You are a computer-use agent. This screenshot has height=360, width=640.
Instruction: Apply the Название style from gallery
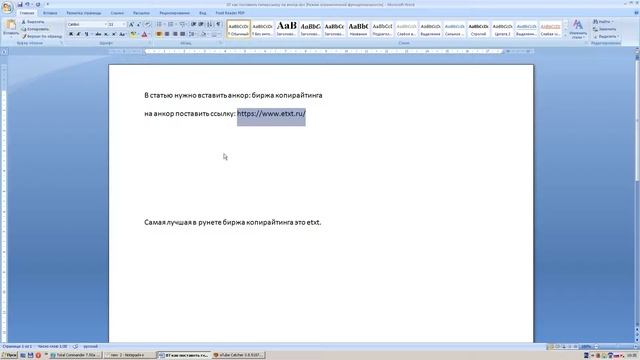[358, 29]
